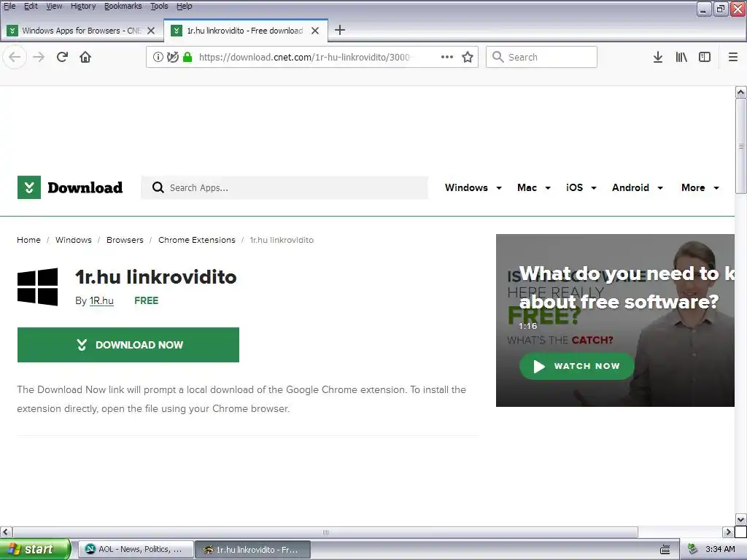Viewport: 747px width, 560px height.
Task: Click the network tray icon near clock
Action: [692, 550]
